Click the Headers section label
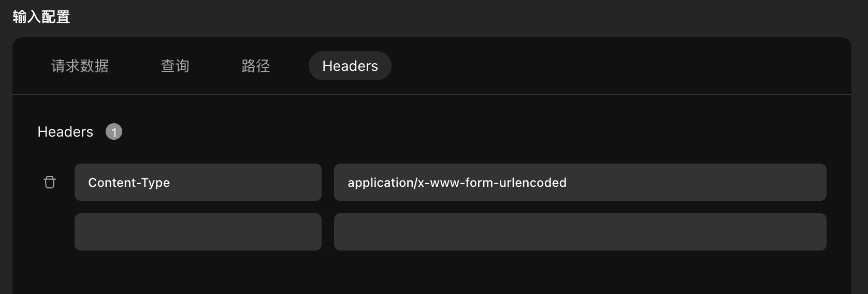Image resolution: width=868 pixels, height=294 pixels. (x=65, y=132)
